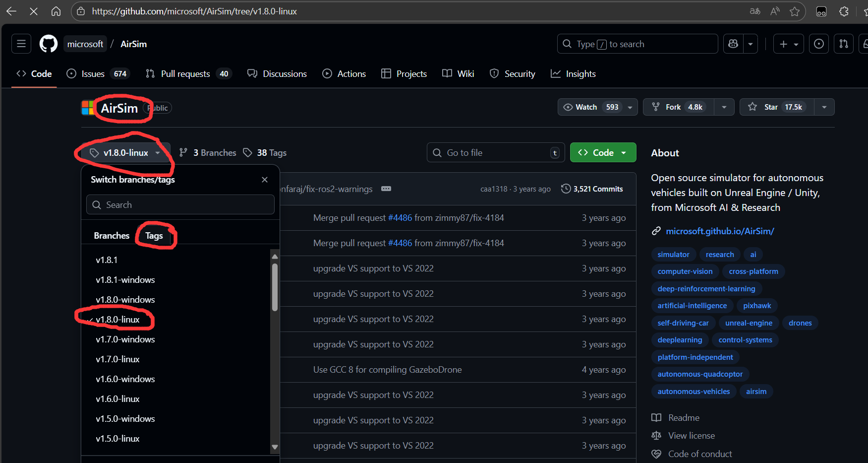
Task: Open the hamburger navigation menu
Action: [x=21, y=44]
